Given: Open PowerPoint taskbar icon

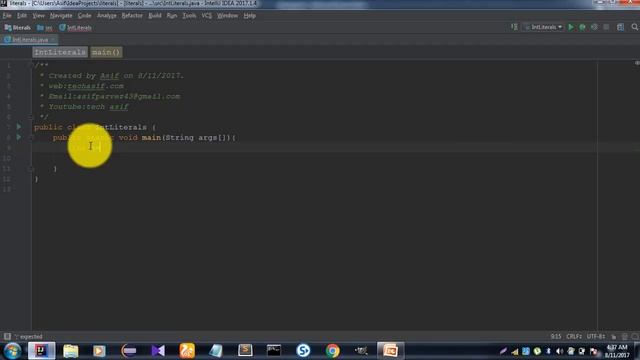Looking at the screenshot, I should (391, 351).
